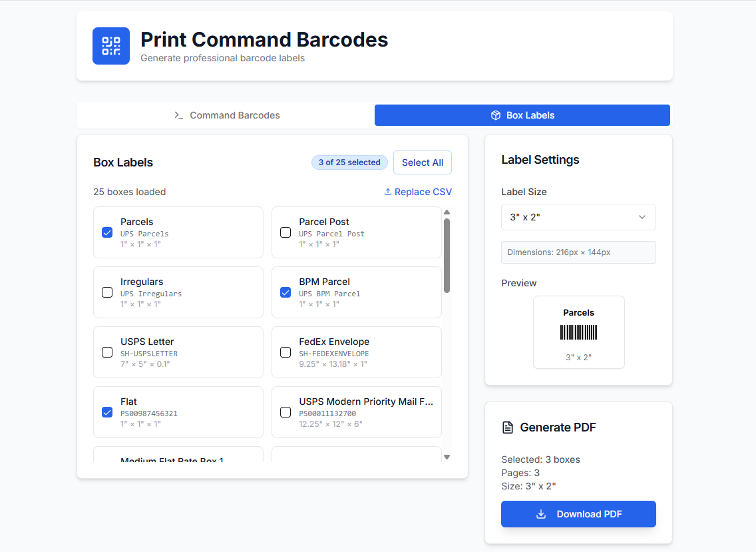756x552 pixels.
Task: Select the Box Labels tab
Action: pos(522,115)
